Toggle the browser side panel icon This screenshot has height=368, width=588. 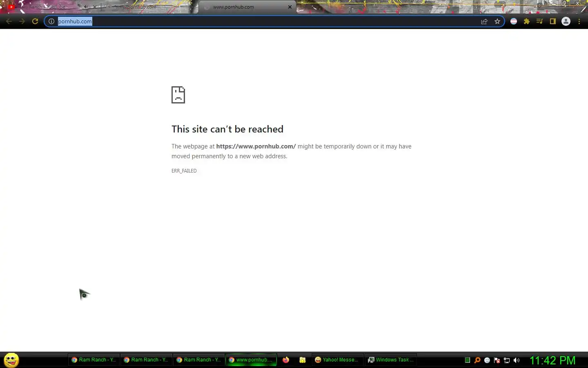(553, 21)
